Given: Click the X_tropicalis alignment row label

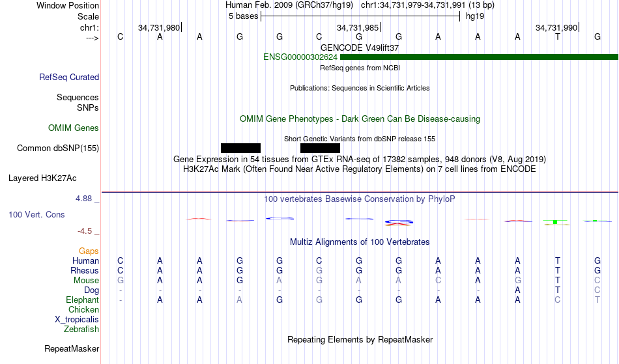Looking at the screenshot, I should pyautogui.click(x=77, y=320).
